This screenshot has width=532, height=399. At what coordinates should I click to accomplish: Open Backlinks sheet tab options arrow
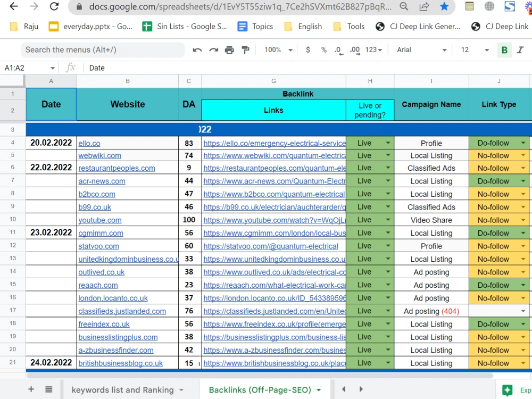(x=319, y=390)
